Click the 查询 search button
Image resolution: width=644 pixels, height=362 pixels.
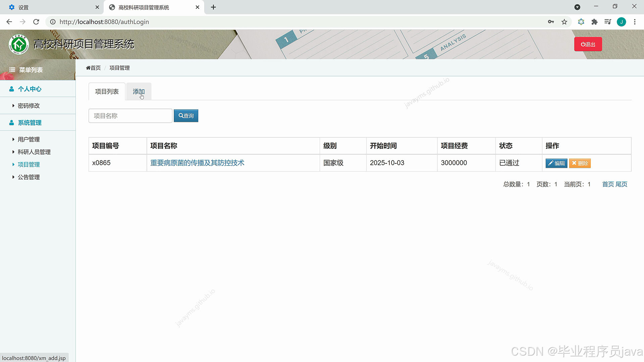pyautogui.click(x=186, y=116)
